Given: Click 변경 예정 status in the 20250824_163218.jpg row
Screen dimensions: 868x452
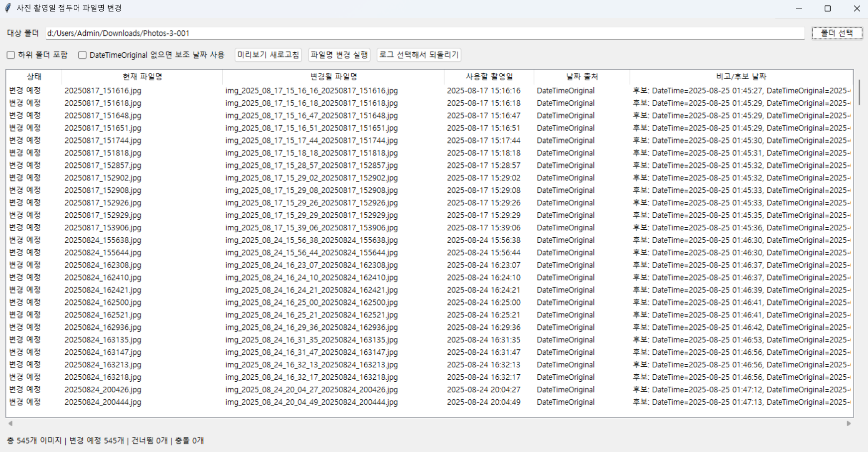Looking at the screenshot, I should pyautogui.click(x=25, y=377).
